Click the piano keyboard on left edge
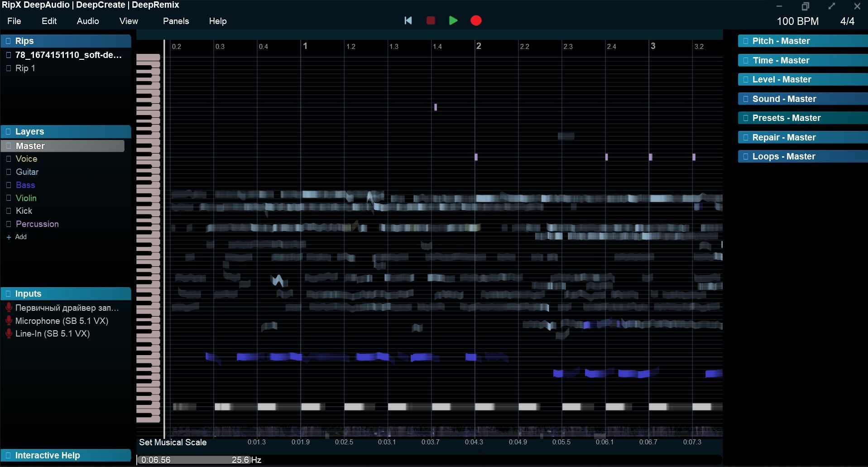Screen dimensions: 868x467 (148, 238)
